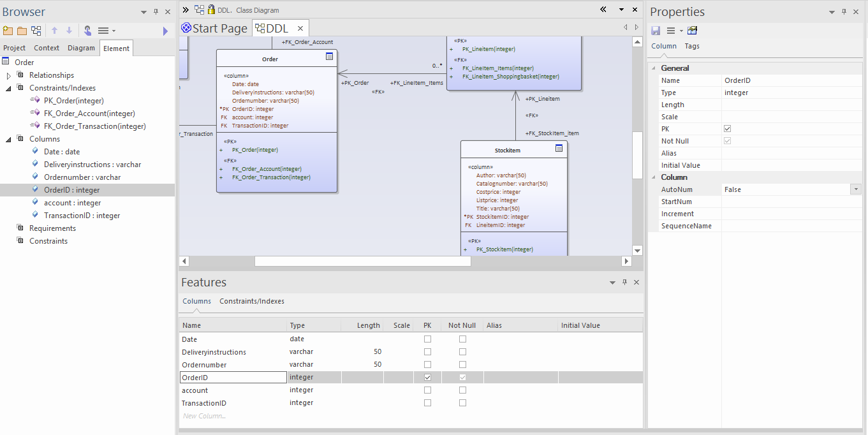Click the OrderID name field in Features
The width and height of the screenshot is (868, 435).
[233, 378]
